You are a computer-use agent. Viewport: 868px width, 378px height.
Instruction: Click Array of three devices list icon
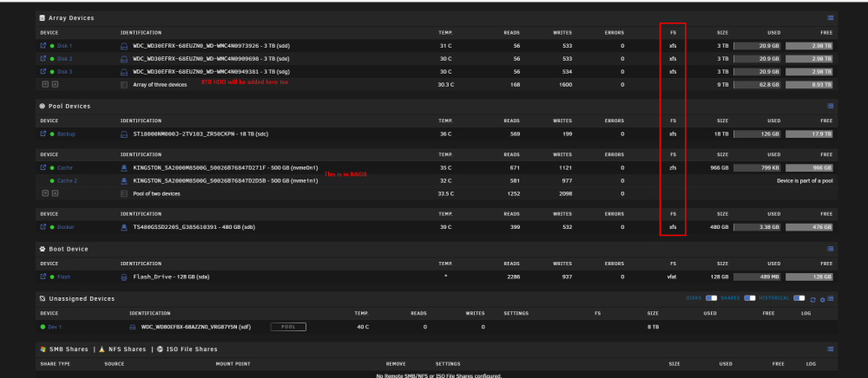pyautogui.click(x=124, y=85)
